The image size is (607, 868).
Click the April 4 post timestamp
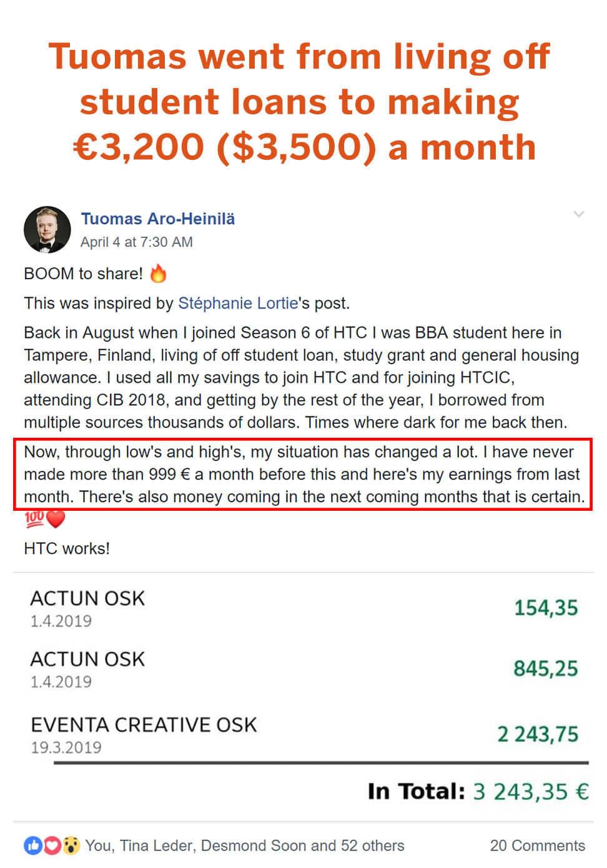click(137, 242)
